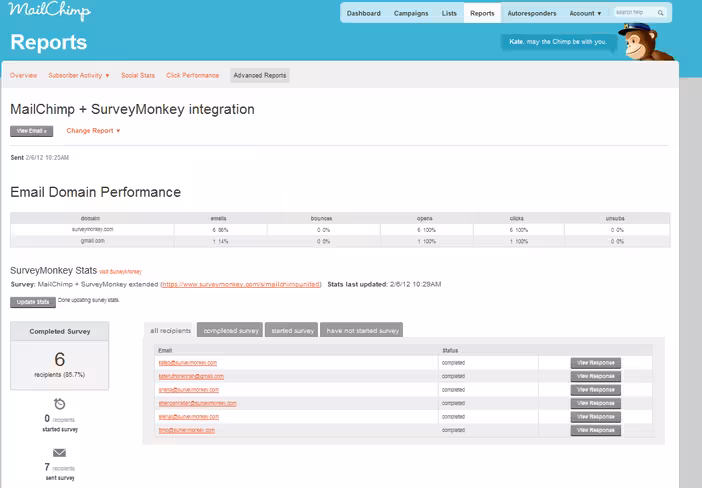The height and width of the screenshot is (488, 702).
Task: Focus the search help field
Action: [x=636, y=13]
